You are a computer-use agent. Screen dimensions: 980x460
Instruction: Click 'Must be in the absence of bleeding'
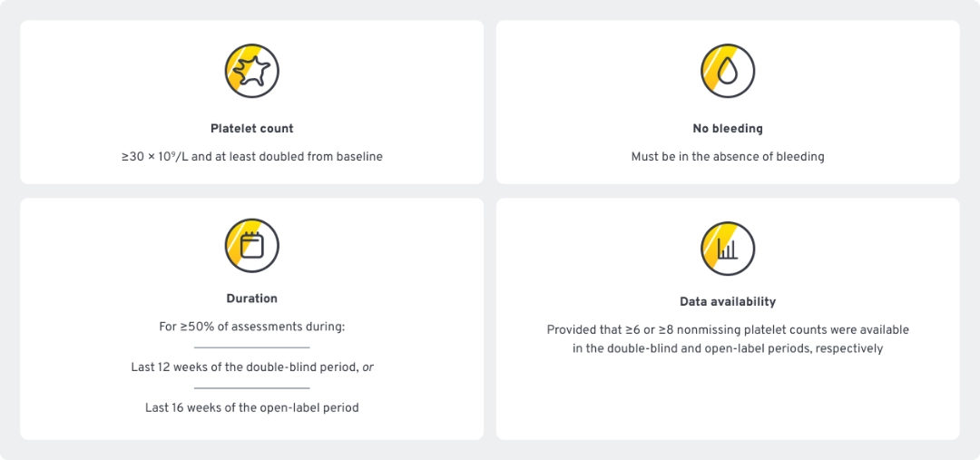(728, 157)
